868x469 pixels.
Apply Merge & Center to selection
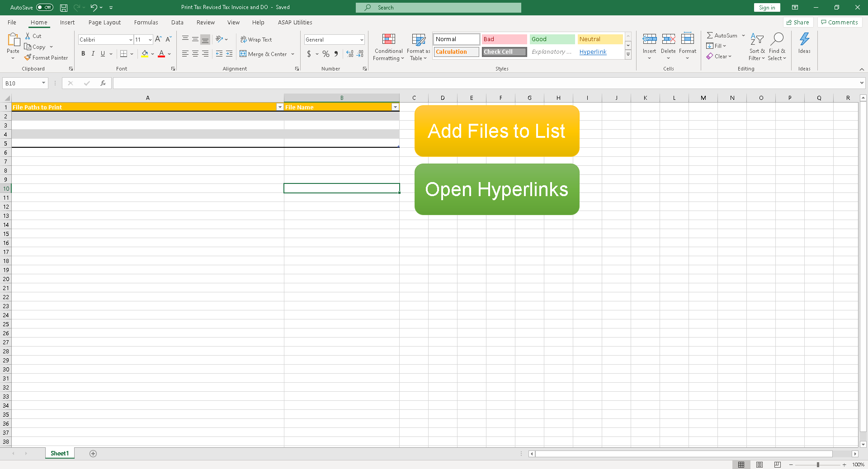point(264,54)
